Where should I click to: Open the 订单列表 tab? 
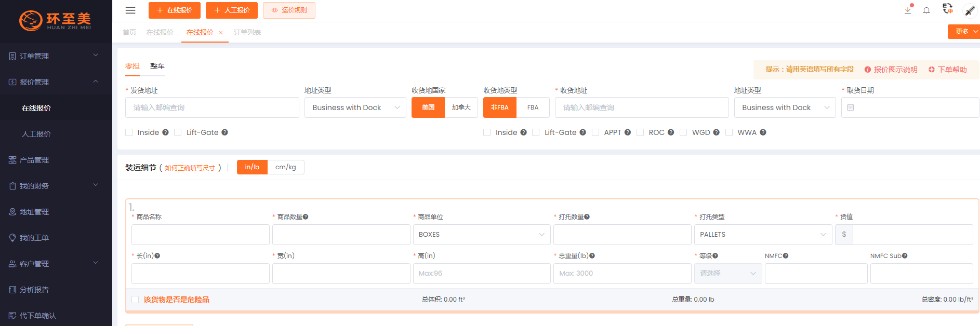[x=247, y=32]
